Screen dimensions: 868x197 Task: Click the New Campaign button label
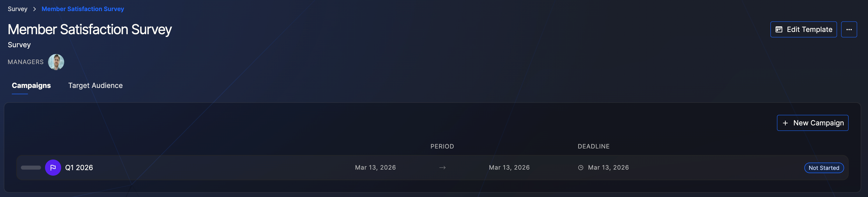coord(818,123)
